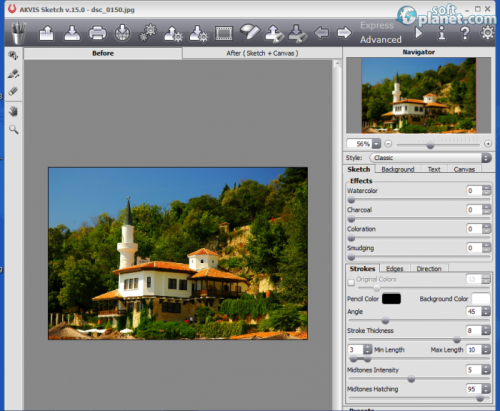Zoom in with plus icon
Viewport: 500px width, 411px height.
(x=488, y=144)
